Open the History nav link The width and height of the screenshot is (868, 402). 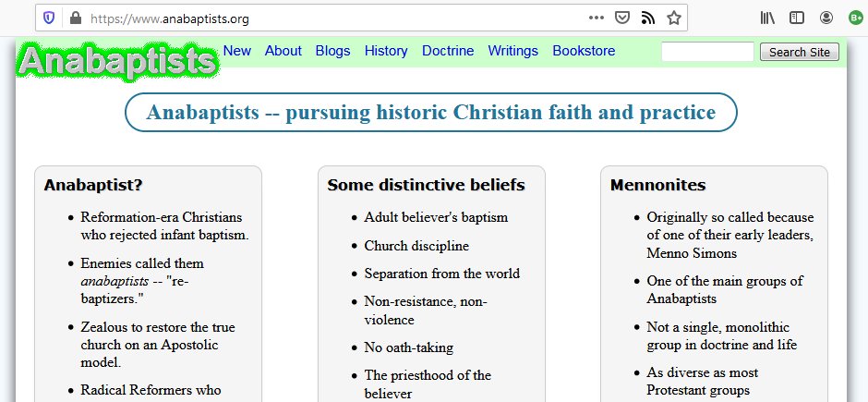(386, 51)
